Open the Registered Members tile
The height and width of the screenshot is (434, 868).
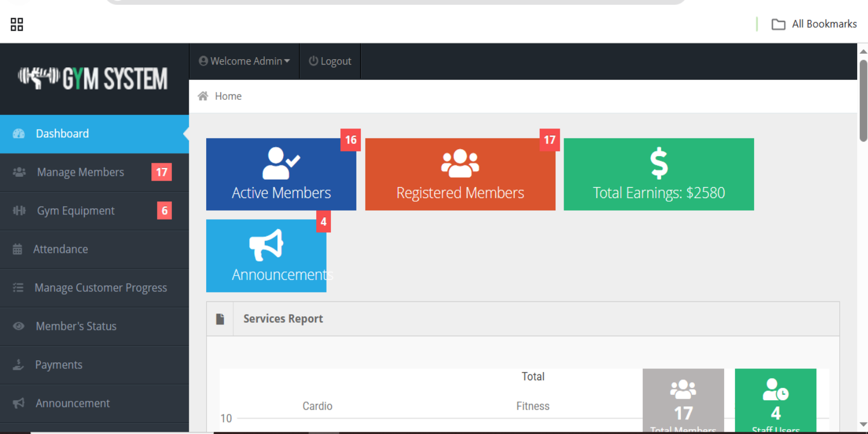[460, 174]
